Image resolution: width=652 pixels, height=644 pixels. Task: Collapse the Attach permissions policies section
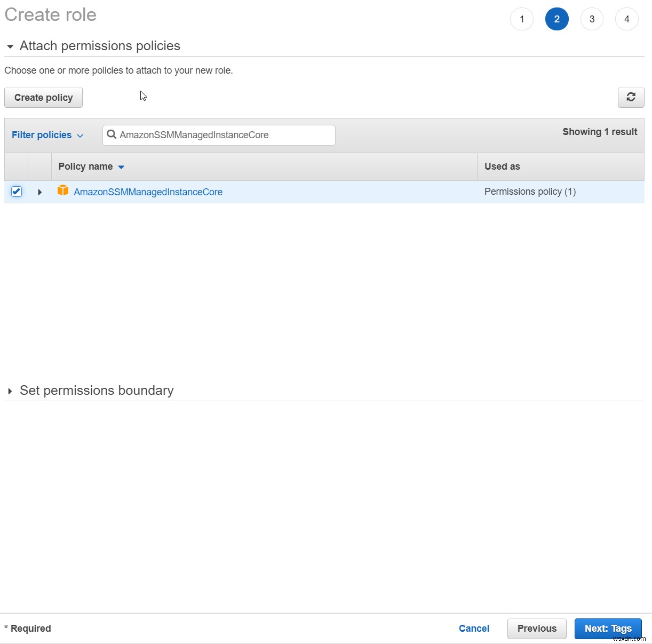(x=9, y=46)
